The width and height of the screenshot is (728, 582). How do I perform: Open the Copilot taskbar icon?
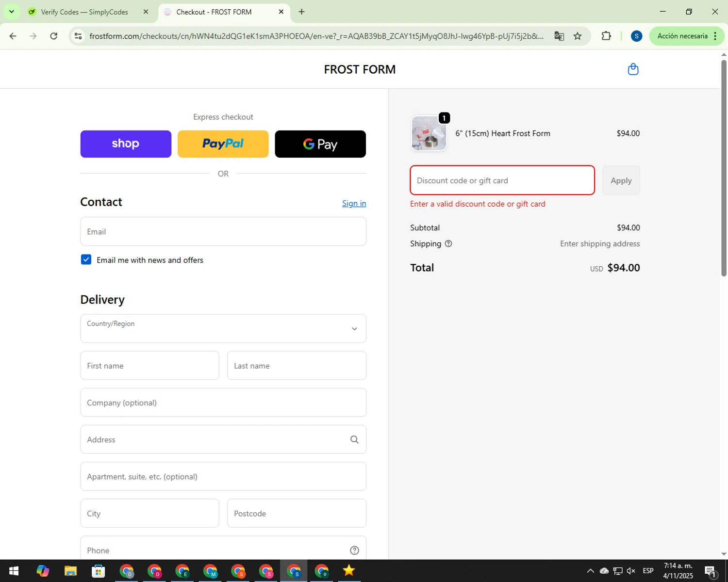43,571
